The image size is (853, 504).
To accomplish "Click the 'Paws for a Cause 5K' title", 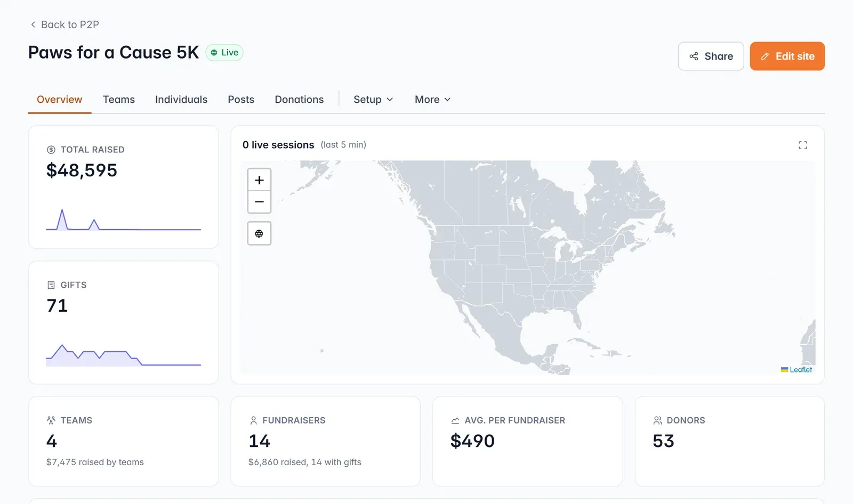I will click(114, 52).
